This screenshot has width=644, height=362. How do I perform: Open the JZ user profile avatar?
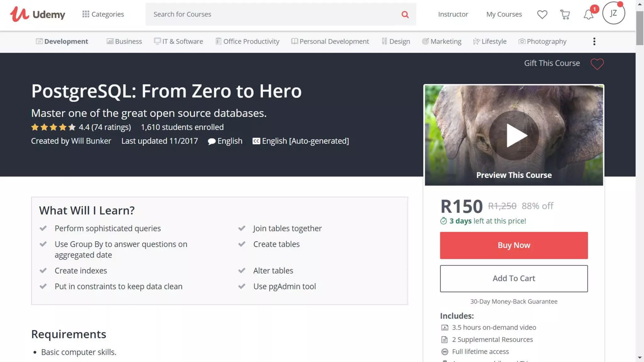tap(613, 13)
